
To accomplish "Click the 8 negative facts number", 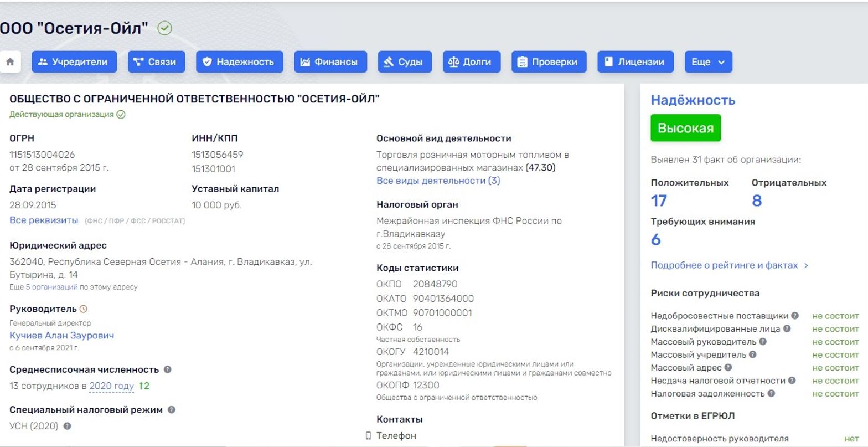I will click(757, 201).
